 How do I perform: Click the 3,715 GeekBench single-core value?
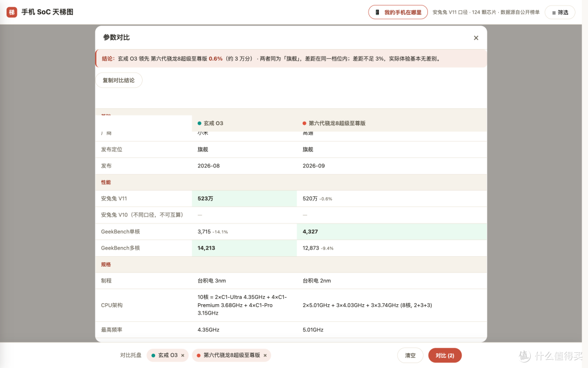tap(204, 232)
